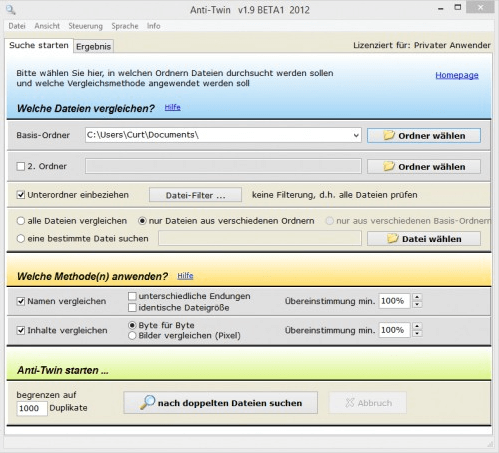This screenshot has height=453, width=499.
Task: Increase Namen Übereinstimmung percentage with up arrow
Action: pos(417,297)
